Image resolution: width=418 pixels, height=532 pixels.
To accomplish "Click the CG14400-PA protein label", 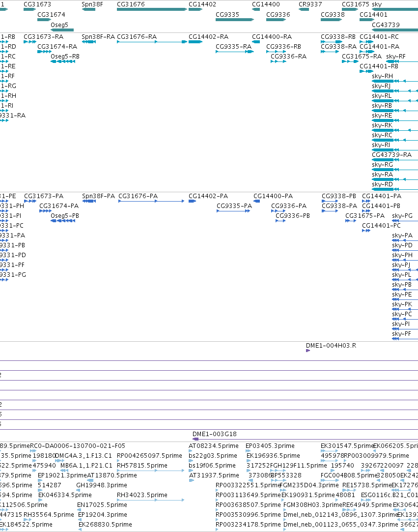I will coord(273,196).
